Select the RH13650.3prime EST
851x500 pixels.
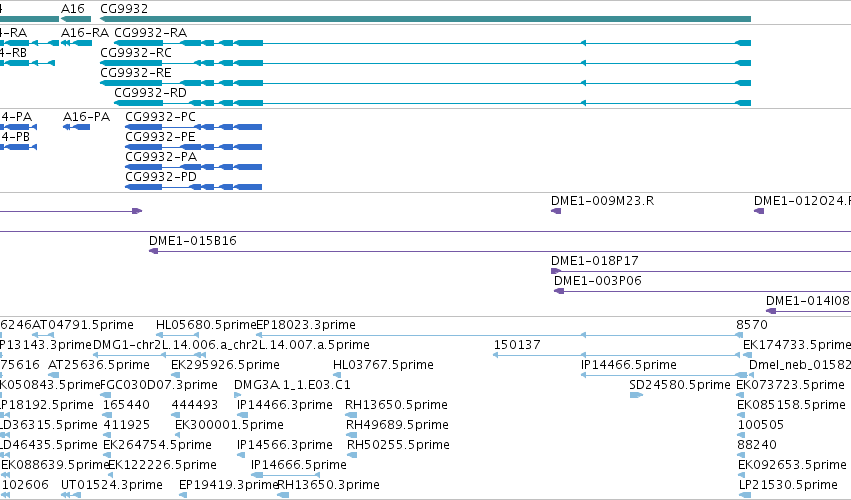283,495
